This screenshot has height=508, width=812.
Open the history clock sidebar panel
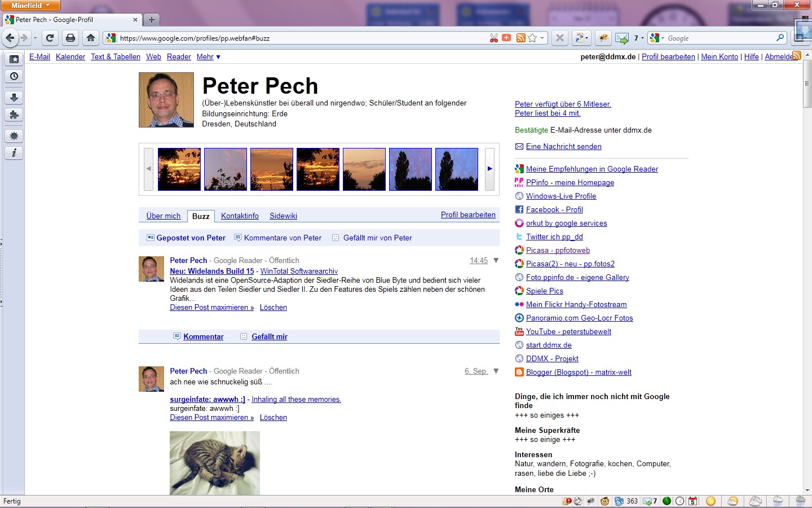click(x=14, y=76)
